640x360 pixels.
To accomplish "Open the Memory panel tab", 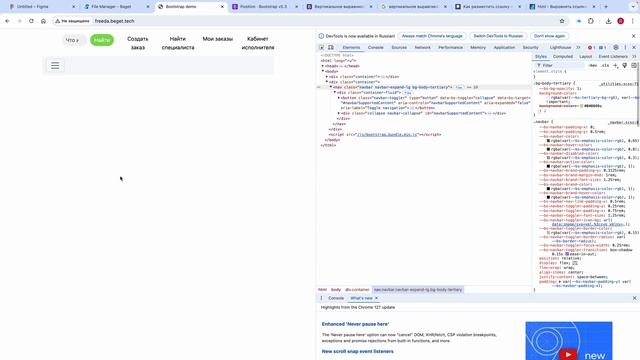I will pos(478,48).
